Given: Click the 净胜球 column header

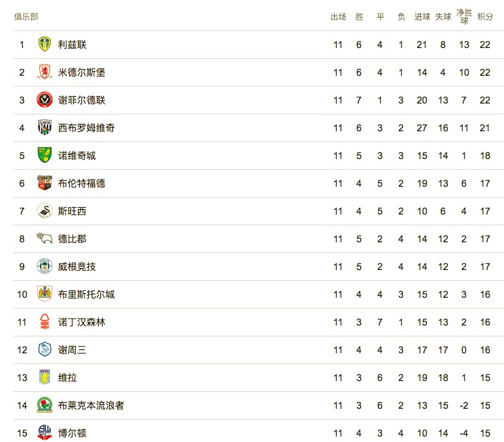Looking at the screenshot, I should (464, 16).
